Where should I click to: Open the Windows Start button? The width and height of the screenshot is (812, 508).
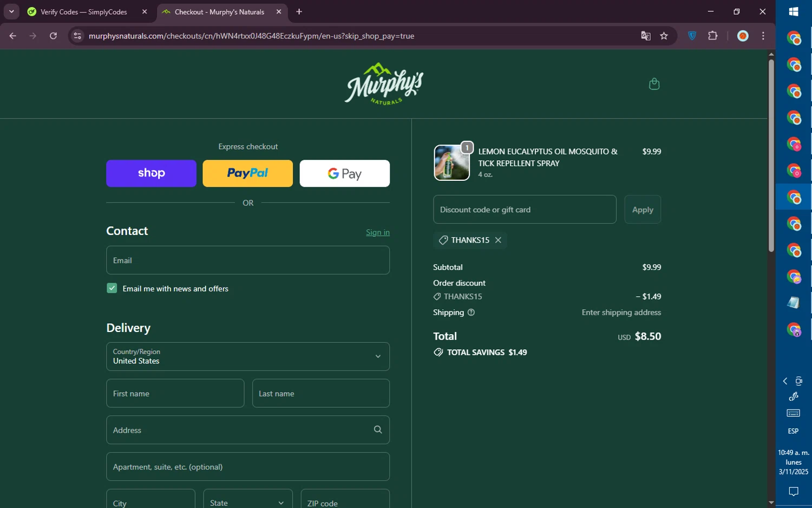coord(794,11)
